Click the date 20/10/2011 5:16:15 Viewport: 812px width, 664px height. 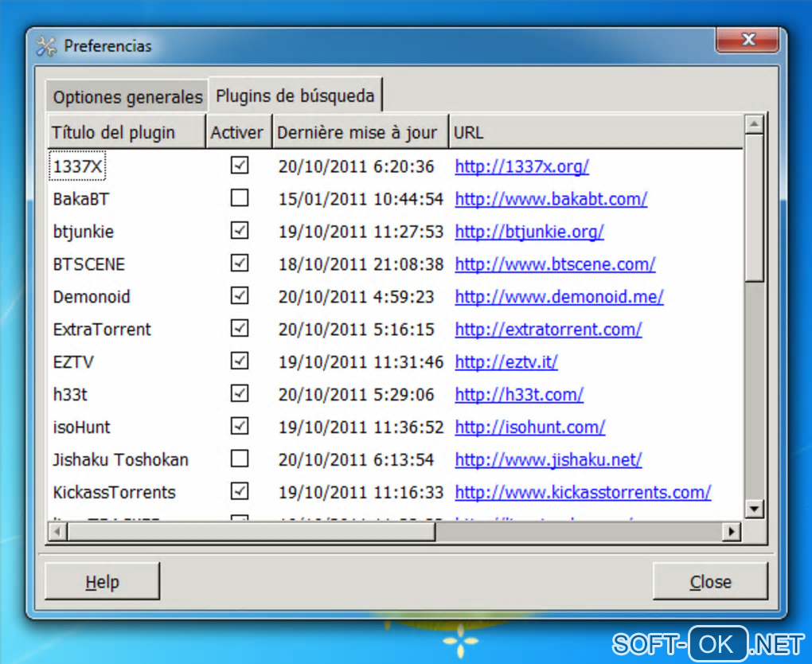coord(357,330)
